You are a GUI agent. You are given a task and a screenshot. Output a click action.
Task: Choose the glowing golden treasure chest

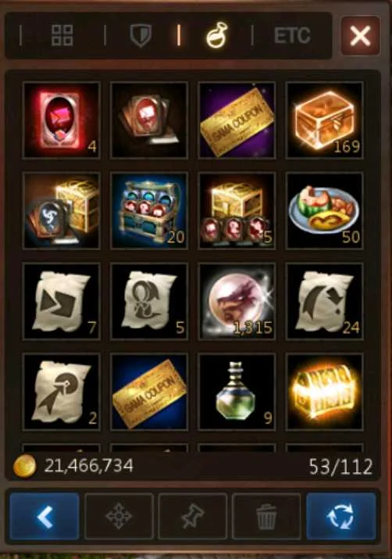click(324, 392)
